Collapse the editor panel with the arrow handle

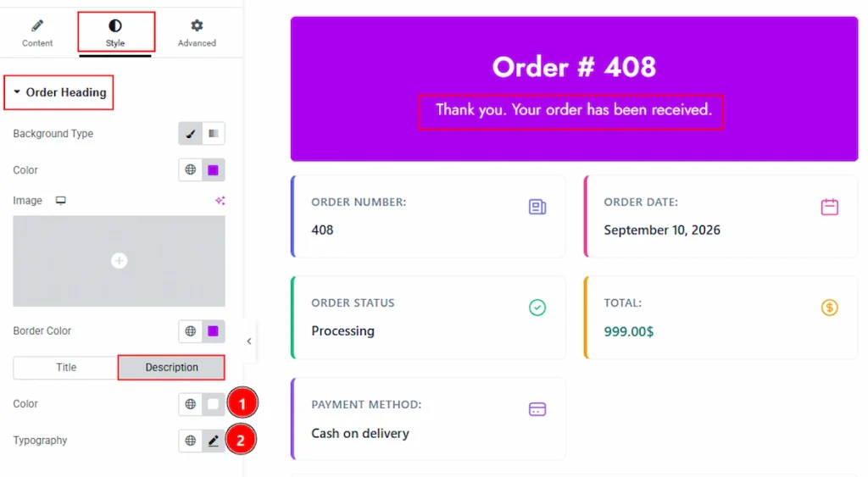pyautogui.click(x=249, y=341)
